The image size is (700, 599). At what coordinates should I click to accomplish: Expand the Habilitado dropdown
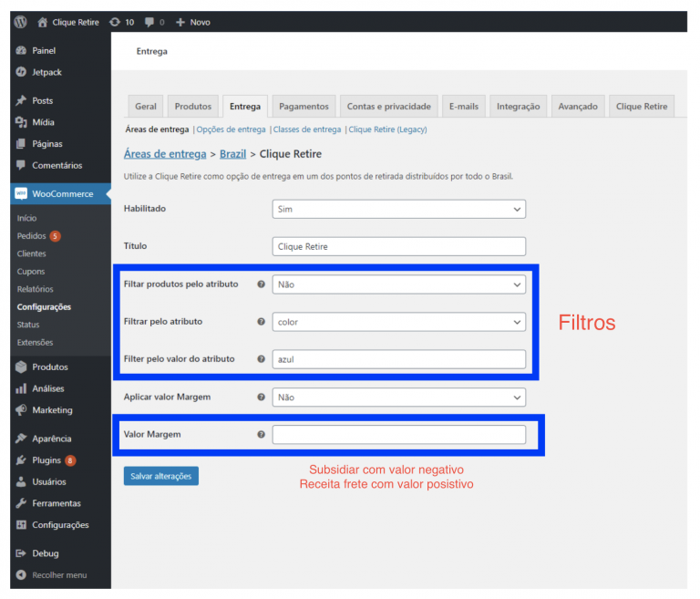coord(399,209)
